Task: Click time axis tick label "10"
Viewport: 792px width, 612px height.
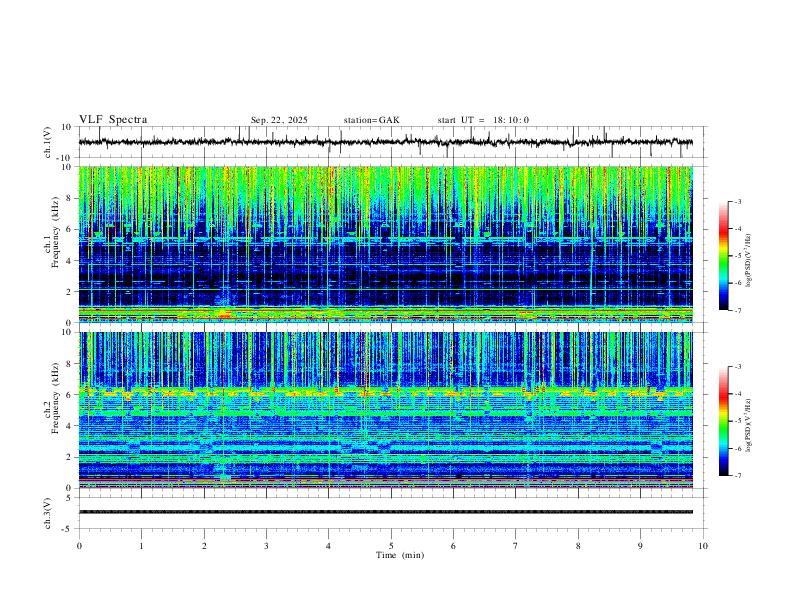Action: 703,546
